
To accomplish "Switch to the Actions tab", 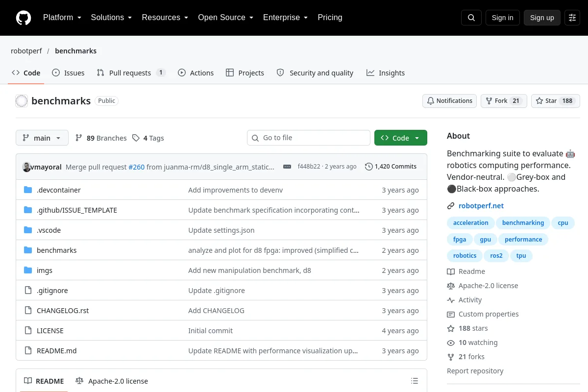I will pyautogui.click(x=196, y=73).
